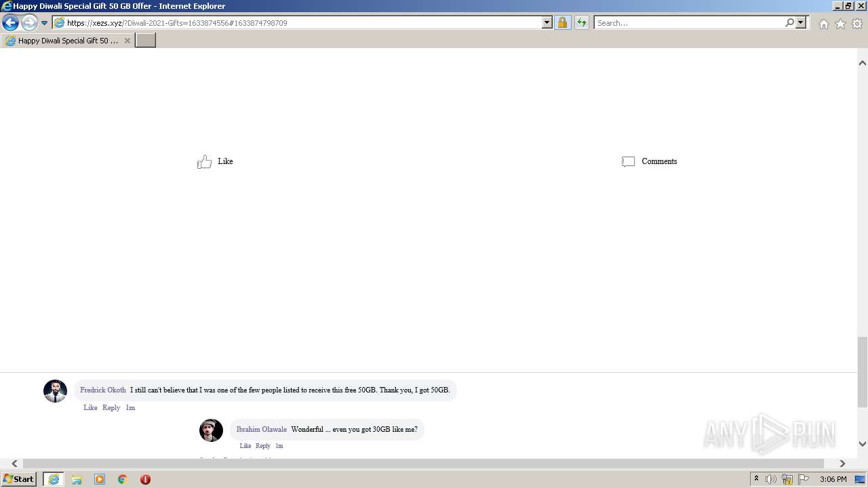Click the browser Forward arrow button
The height and width of the screenshot is (488, 868).
pyautogui.click(x=29, y=23)
